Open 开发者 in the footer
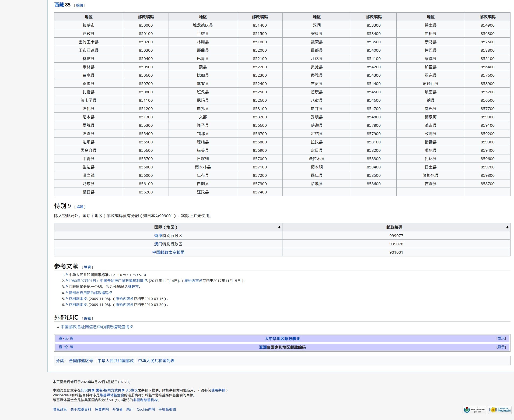 117,410
